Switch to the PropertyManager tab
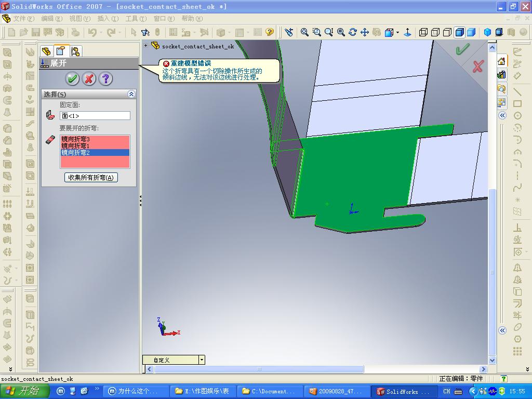Screen dimensions: 532x399 pos(61,51)
